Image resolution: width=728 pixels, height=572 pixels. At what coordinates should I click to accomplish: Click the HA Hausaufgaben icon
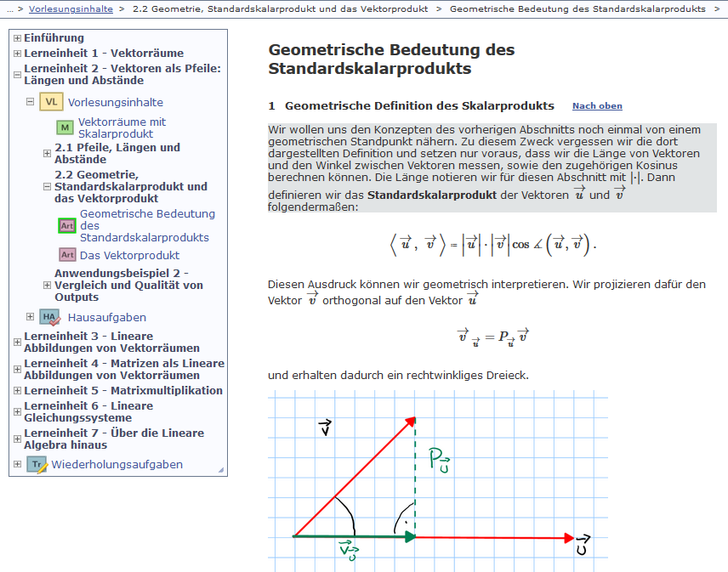(51, 318)
